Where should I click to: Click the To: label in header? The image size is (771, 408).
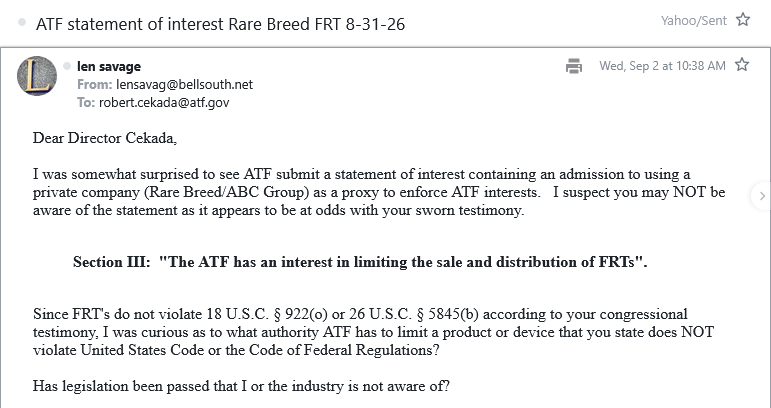86,102
